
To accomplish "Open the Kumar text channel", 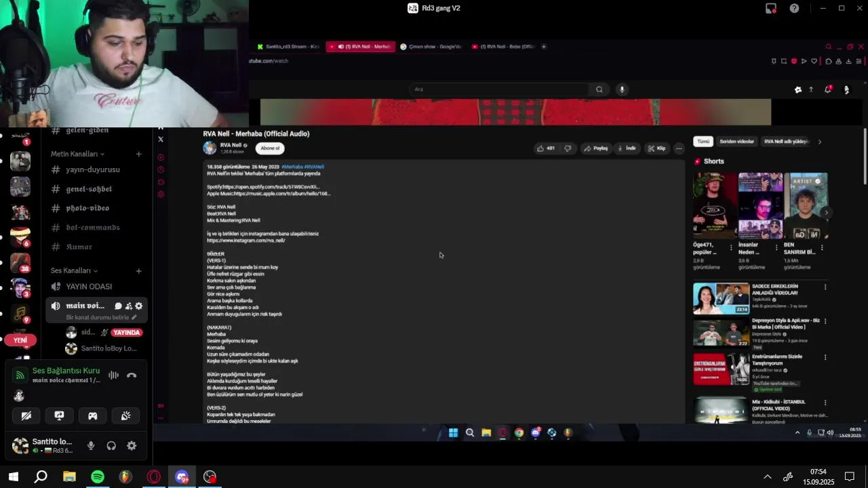I will (x=79, y=247).
